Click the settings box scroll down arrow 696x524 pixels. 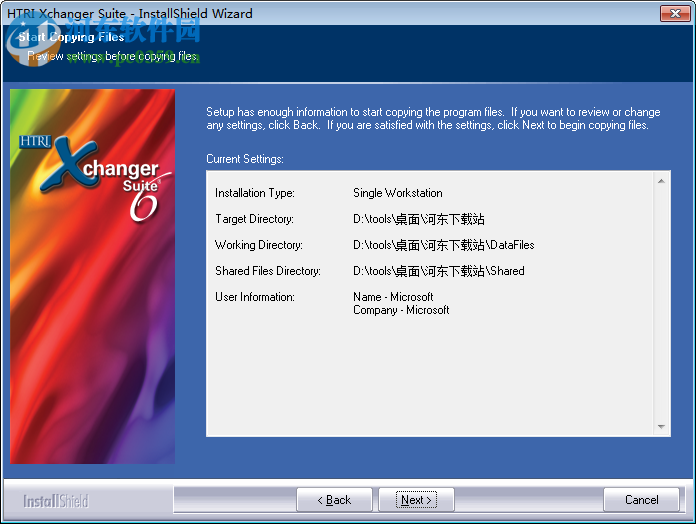coord(661,426)
